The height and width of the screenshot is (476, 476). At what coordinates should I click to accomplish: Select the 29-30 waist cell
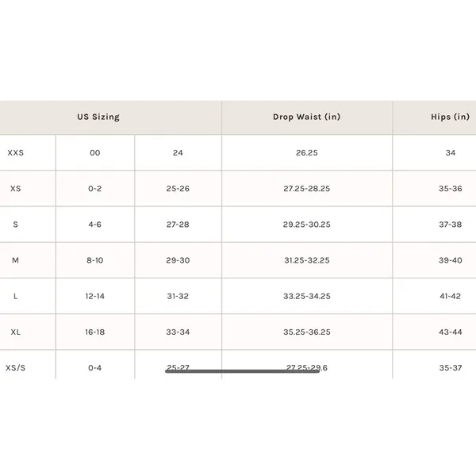coord(178,260)
